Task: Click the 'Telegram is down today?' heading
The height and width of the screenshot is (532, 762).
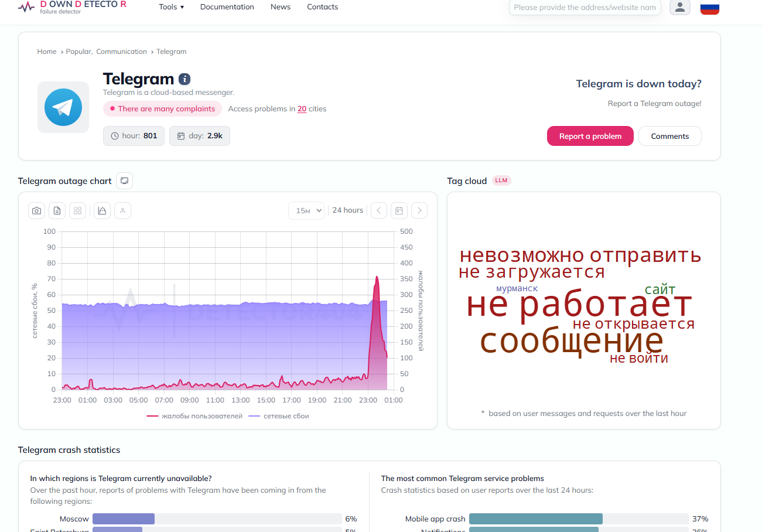Action: pos(639,84)
